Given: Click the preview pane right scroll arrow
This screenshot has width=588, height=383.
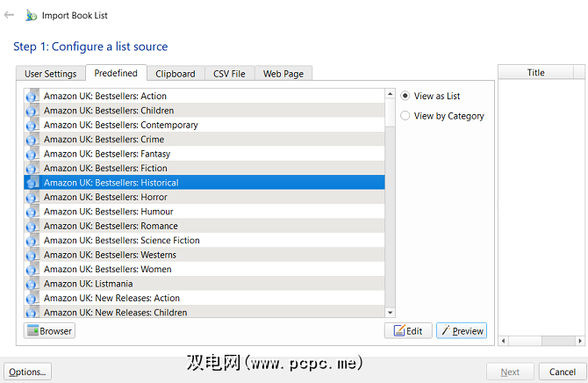Looking at the screenshot, I should [580, 341].
